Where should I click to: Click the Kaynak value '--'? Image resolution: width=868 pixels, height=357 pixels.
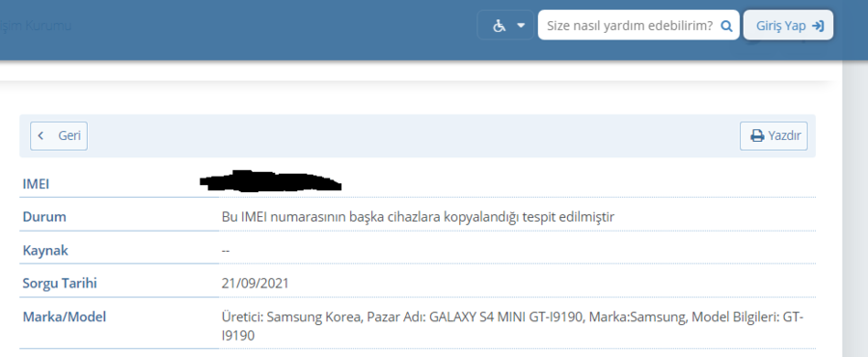click(x=226, y=251)
